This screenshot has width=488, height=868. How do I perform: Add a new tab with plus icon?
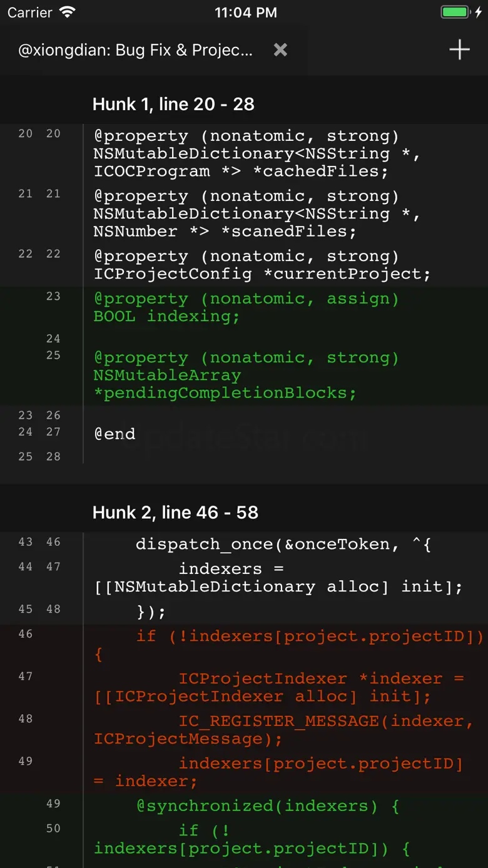tap(459, 50)
